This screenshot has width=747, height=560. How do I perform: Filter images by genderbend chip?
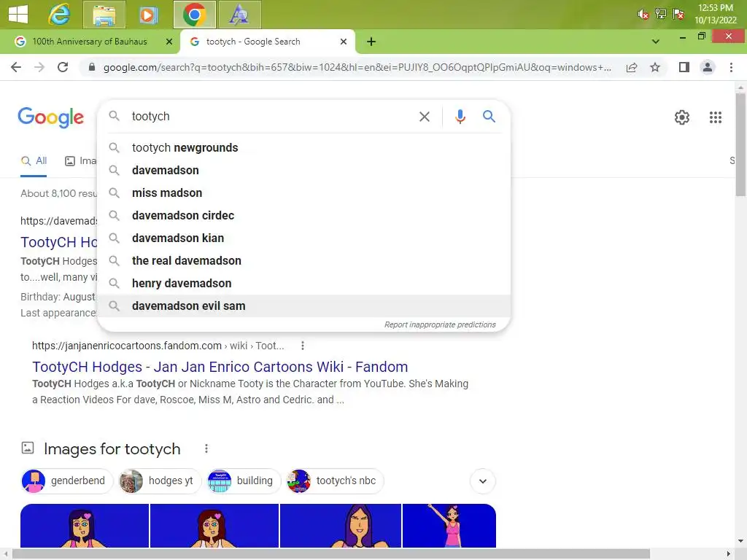[66, 481]
